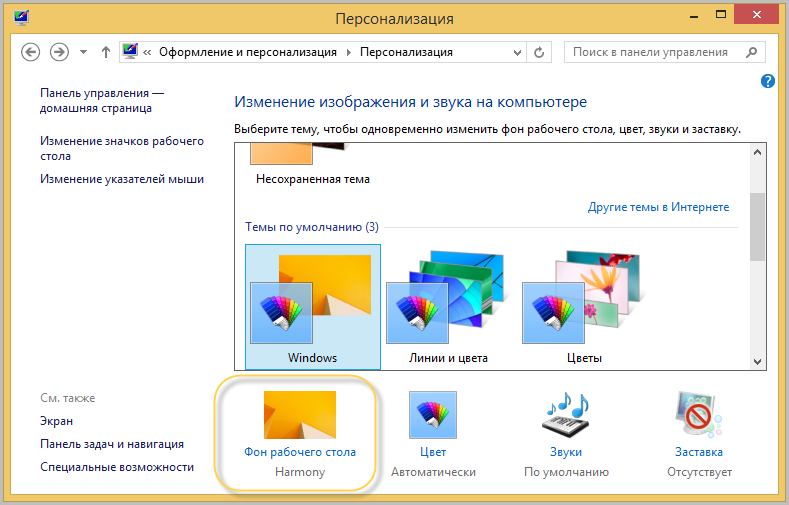Open the Фон рабочего стола wallpaper icon
The image size is (789, 505).
[299, 415]
